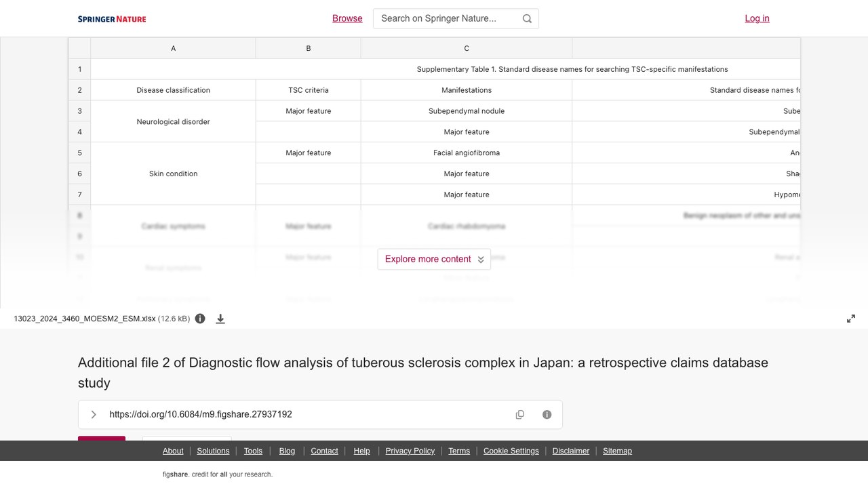Select row 5 header number
This screenshot has width=868, height=488.
[79, 152]
